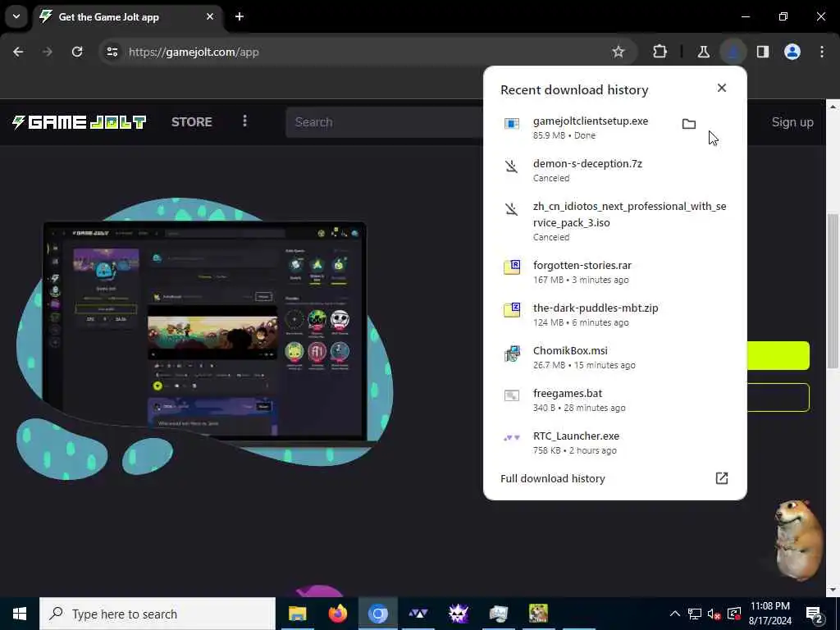Open a new browser tab
This screenshot has height=630, width=840.
(x=240, y=16)
